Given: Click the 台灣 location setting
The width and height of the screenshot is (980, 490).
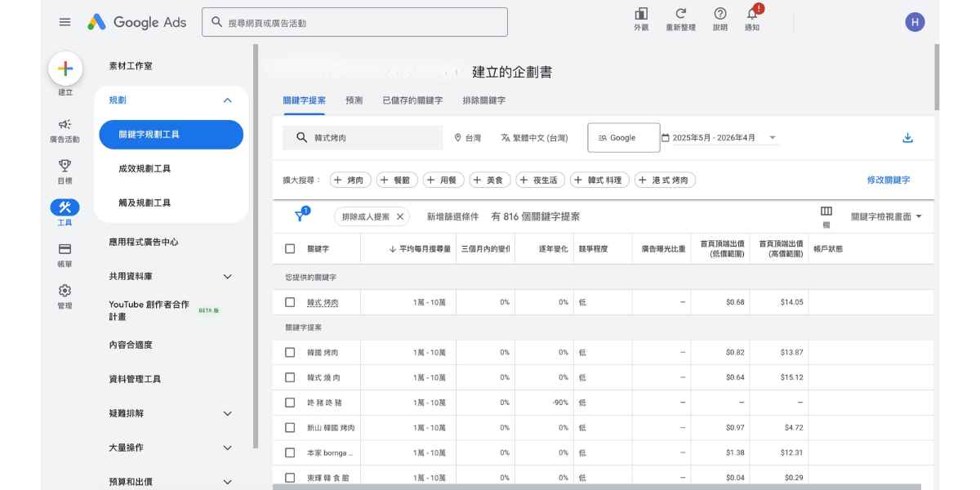Looking at the screenshot, I should coord(468,138).
